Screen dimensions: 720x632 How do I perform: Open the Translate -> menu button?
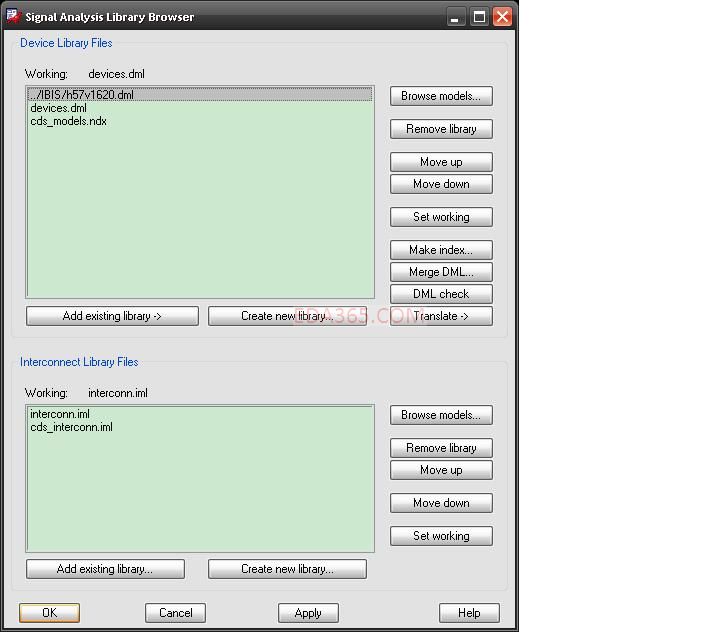pos(441,316)
